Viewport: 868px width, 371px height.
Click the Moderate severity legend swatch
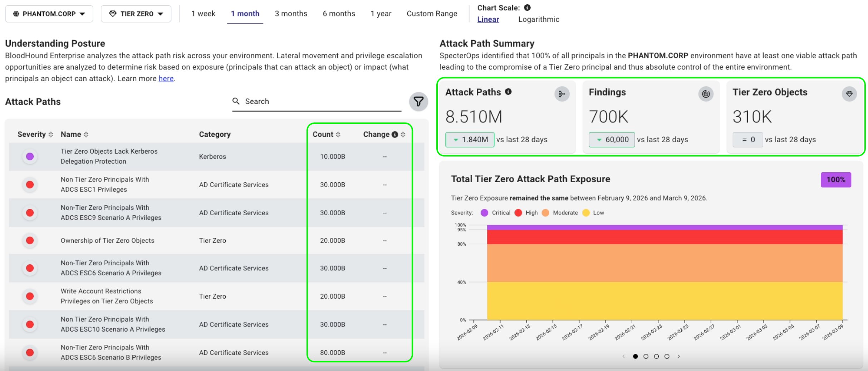tap(545, 213)
